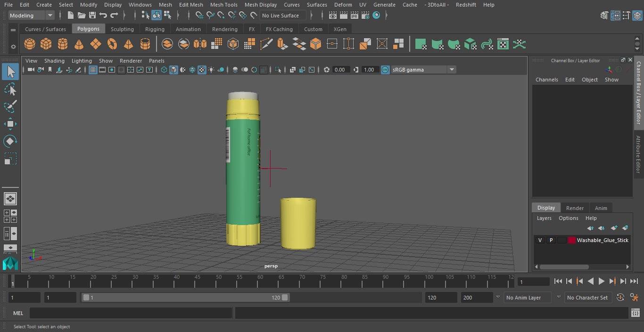Click the MEL command language button

pos(18,313)
